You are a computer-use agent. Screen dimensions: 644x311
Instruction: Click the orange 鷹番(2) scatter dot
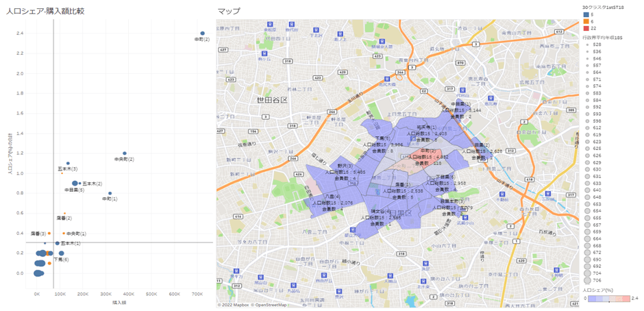coord(64,213)
